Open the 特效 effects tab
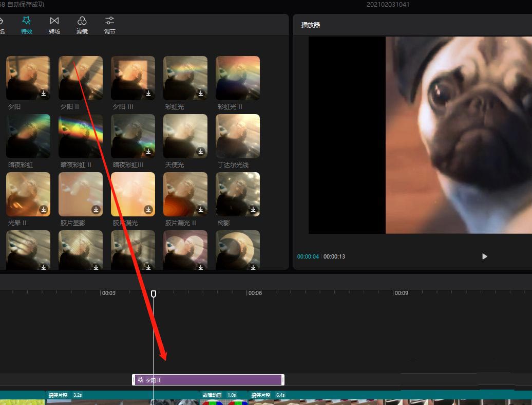This screenshot has width=532, height=405. click(27, 25)
